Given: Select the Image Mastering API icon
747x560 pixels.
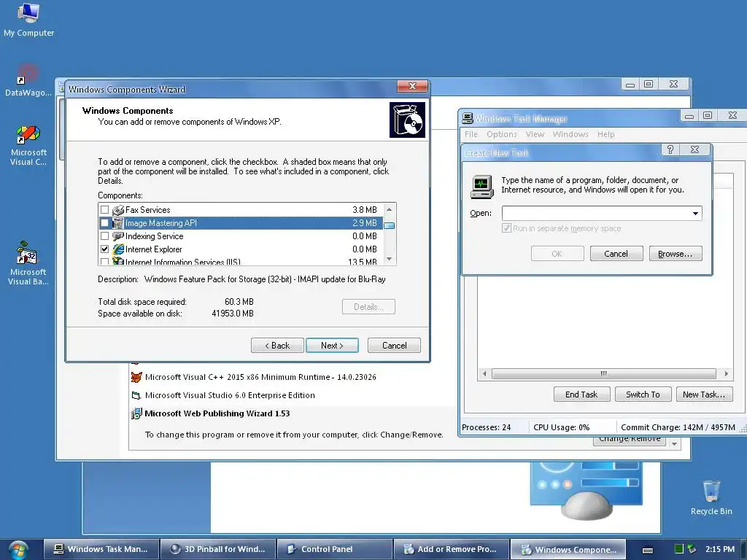Looking at the screenshot, I should (117, 223).
